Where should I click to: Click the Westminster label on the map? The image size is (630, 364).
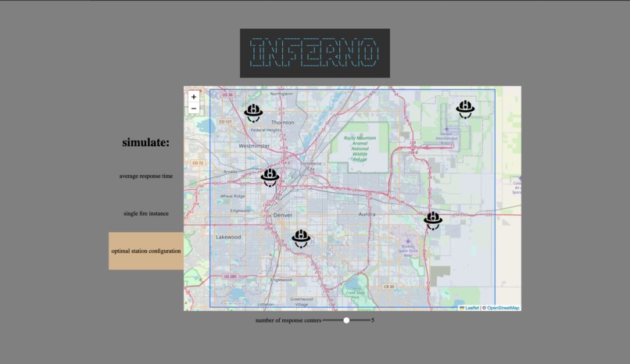[x=254, y=146]
